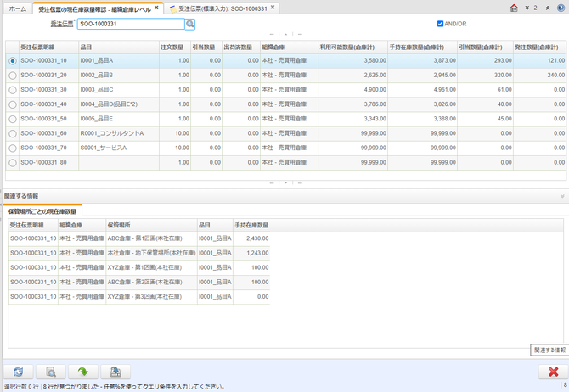Viewport: 569px width, 392px height.
Task: Select radio button for SOO-1000331_30
Action: (13, 90)
